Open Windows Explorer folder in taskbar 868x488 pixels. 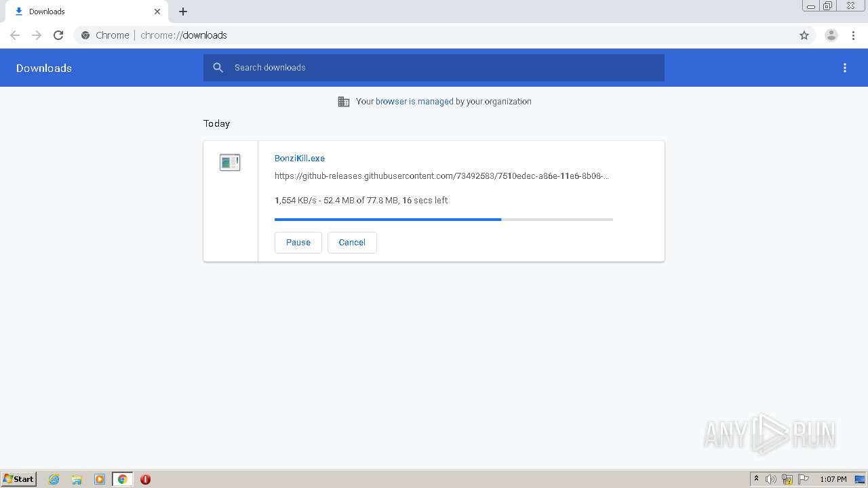[x=77, y=479]
